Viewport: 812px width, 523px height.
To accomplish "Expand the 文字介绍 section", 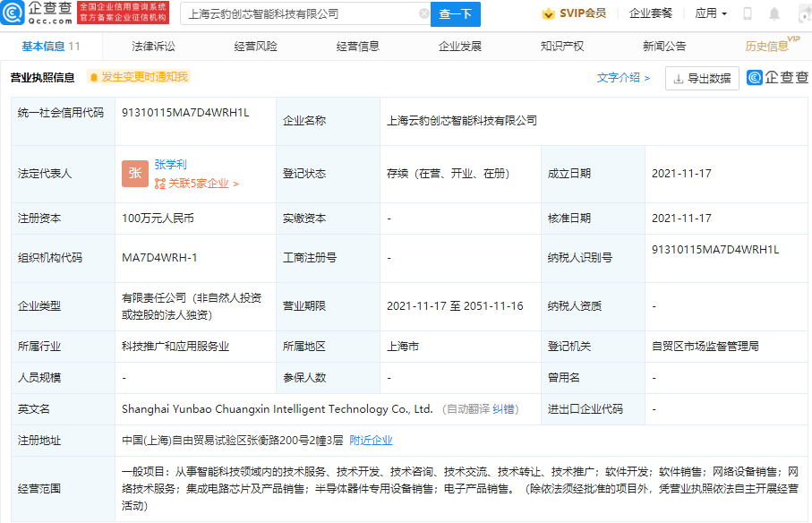I will pyautogui.click(x=623, y=78).
